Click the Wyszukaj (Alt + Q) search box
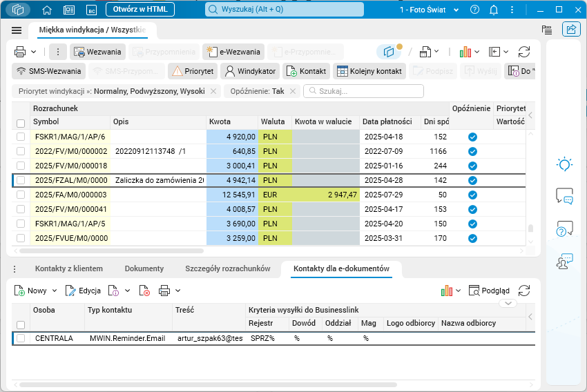587x392 pixels. click(x=285, y=10)
